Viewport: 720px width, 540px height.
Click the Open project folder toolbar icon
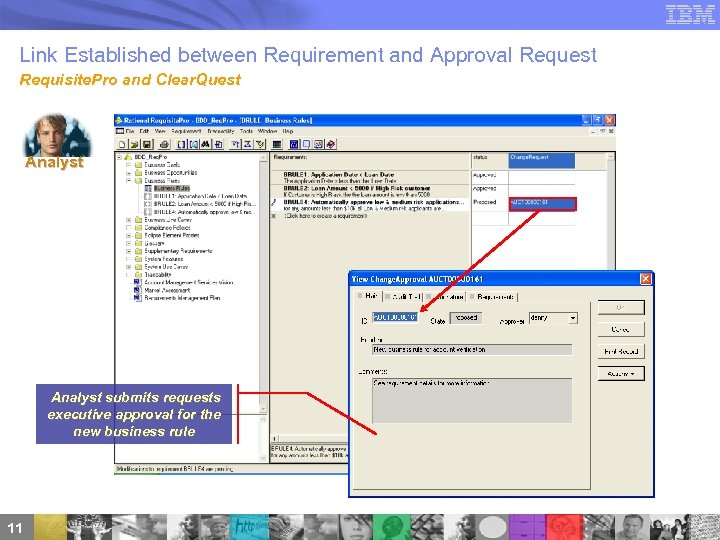pyautogui.click(x=134, y=144)
